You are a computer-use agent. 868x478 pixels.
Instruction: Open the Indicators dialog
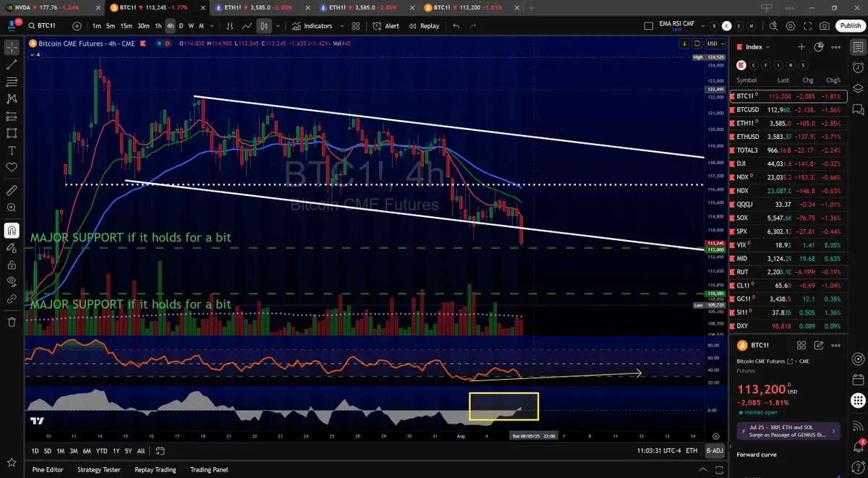(x=312, y=26)
